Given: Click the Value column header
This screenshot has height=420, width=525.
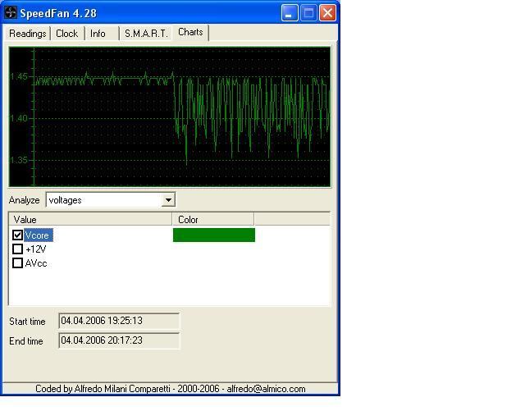Looking at the screenshot, I should (90, 220).
